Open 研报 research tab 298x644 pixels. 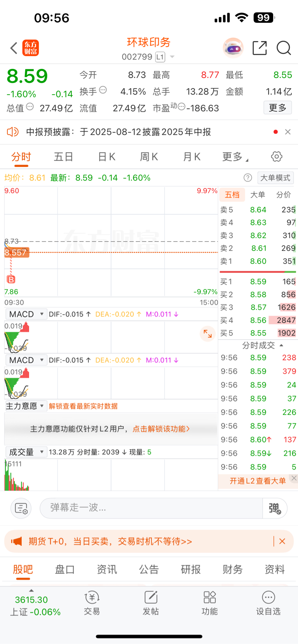click(191, 570)
